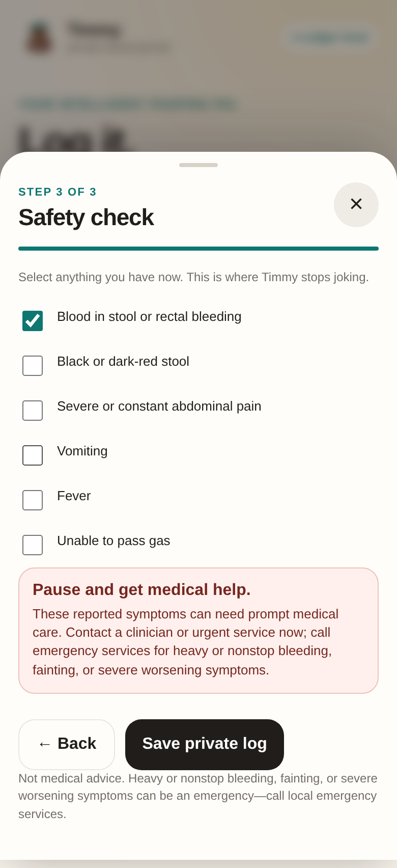Click the teal step progress bar
Viewport: 397px width, 868px height.
point(198,249)
